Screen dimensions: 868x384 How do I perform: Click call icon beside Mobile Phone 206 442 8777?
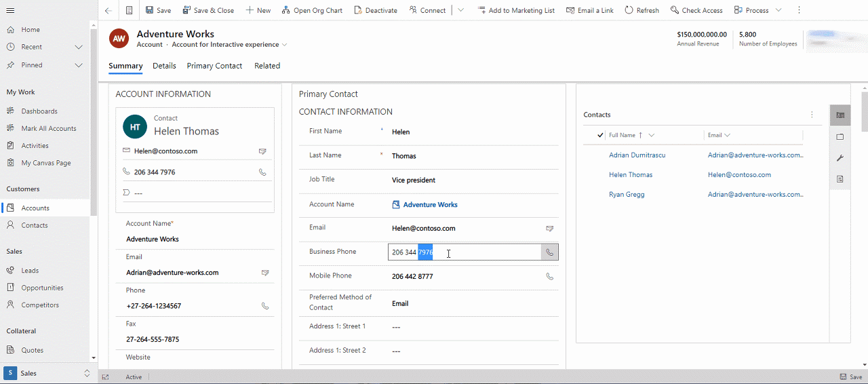(550, 277)
